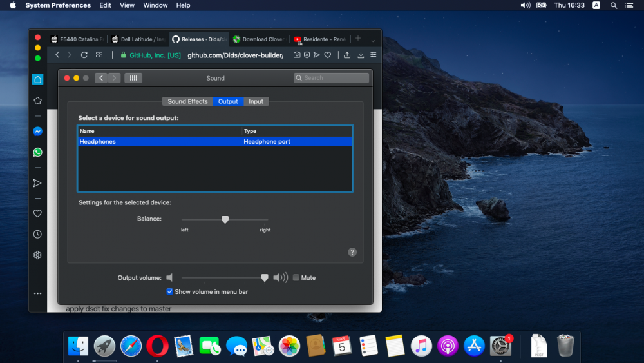644x363 pixels.
Task: Uncheck Show volume in menu bar
Action: click(169, 291)
